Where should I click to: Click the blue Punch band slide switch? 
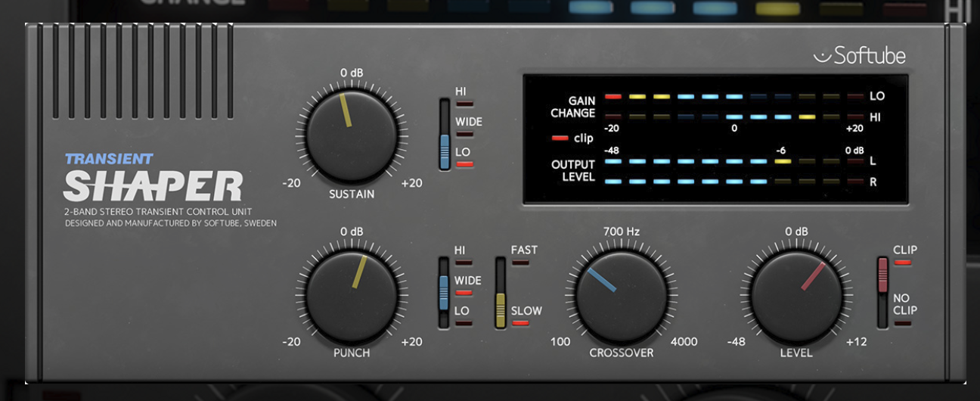tap(445, 293)
